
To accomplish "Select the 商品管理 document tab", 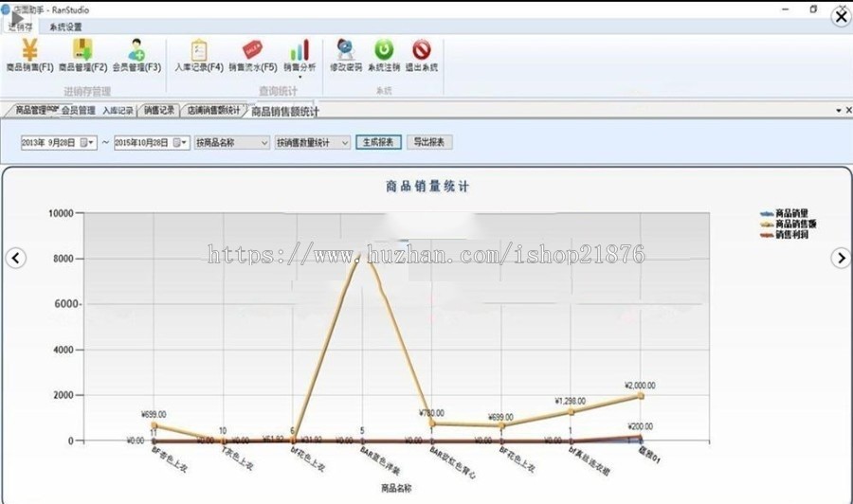I will [x=31, y=111].
